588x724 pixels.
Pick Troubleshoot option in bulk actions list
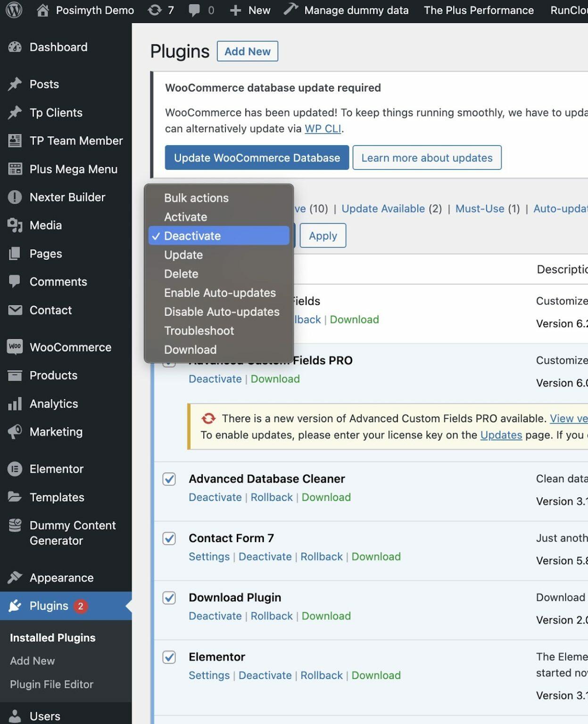[x=199, y=331]
